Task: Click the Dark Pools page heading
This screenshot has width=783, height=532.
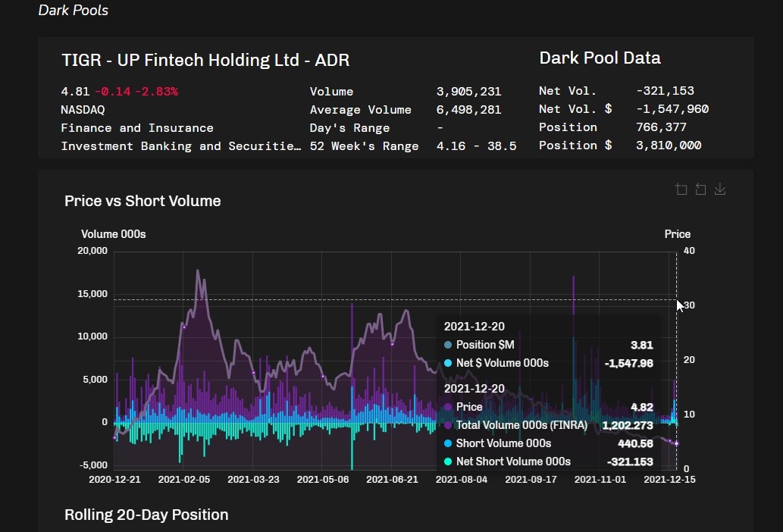Action: (73, 11)
